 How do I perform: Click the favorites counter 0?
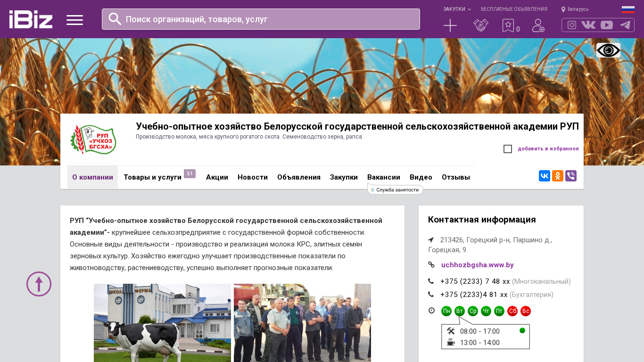point(518,29)
